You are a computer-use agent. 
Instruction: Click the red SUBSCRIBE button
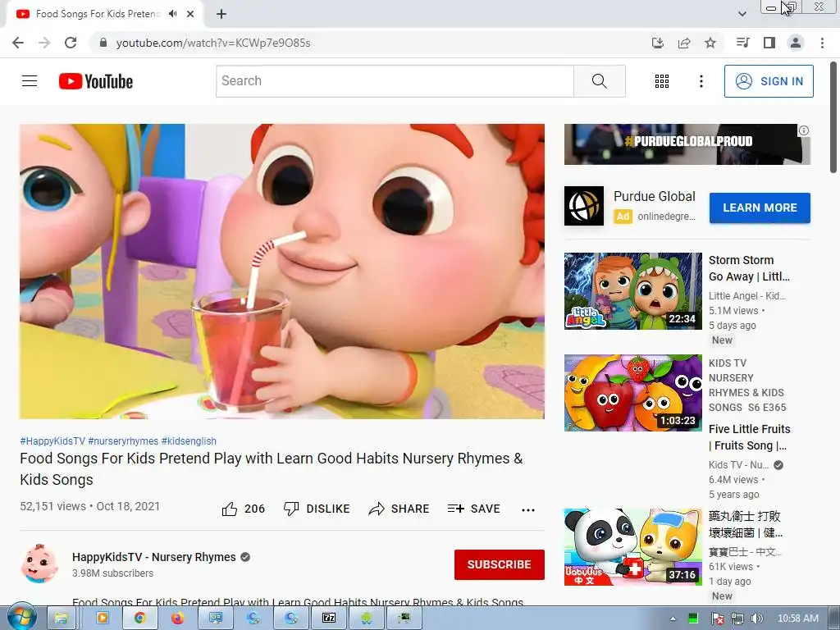(x=500, y=564)
